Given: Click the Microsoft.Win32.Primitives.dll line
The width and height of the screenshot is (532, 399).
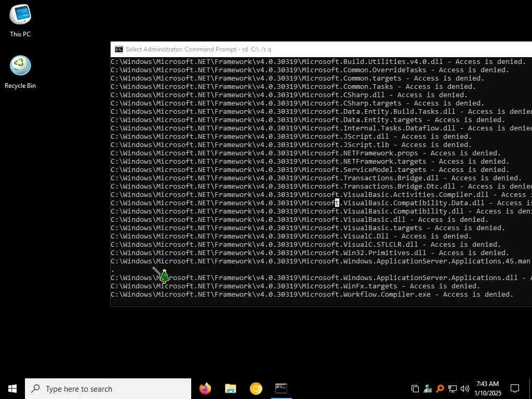Looking at the screenshot, I should pos(310,253).
